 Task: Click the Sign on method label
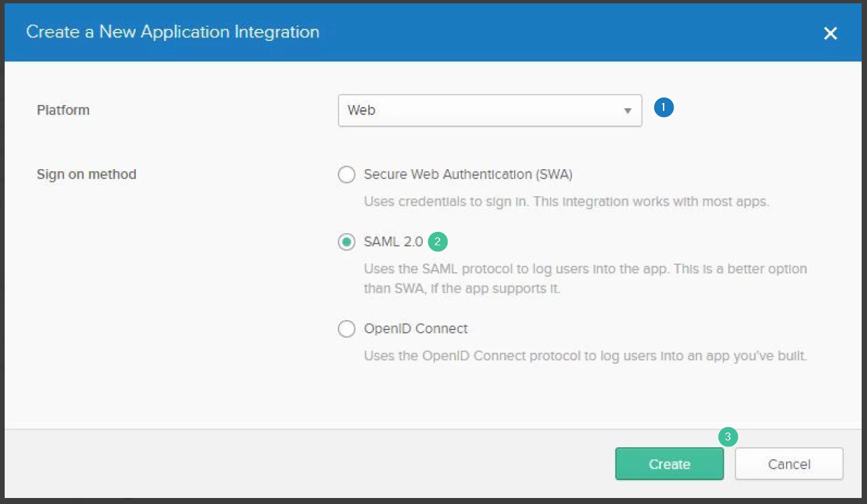pos(86,174)
